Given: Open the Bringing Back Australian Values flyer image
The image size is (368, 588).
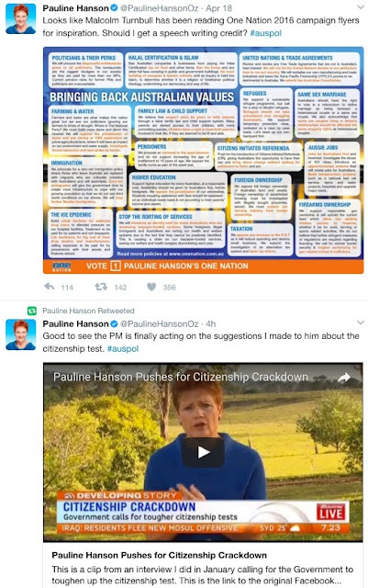Looking at the screenshot, I should 203,160.
